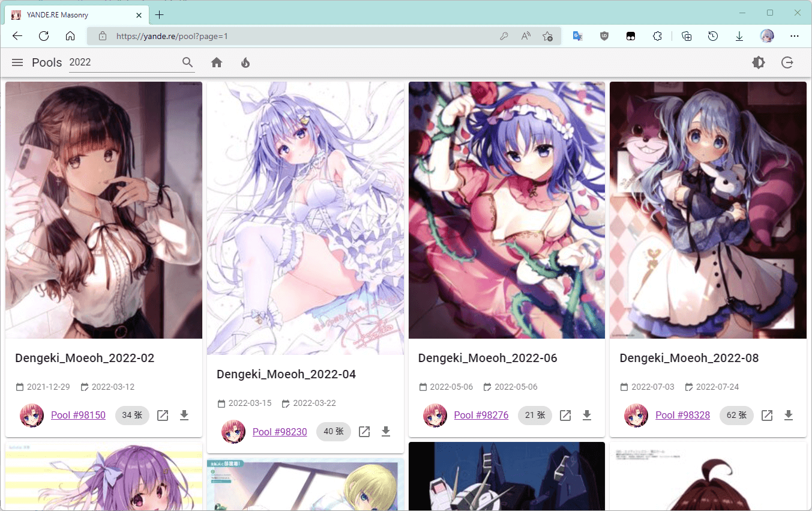
Task: Open Pool #98150 in new window icon
Action: coord(163,415)
